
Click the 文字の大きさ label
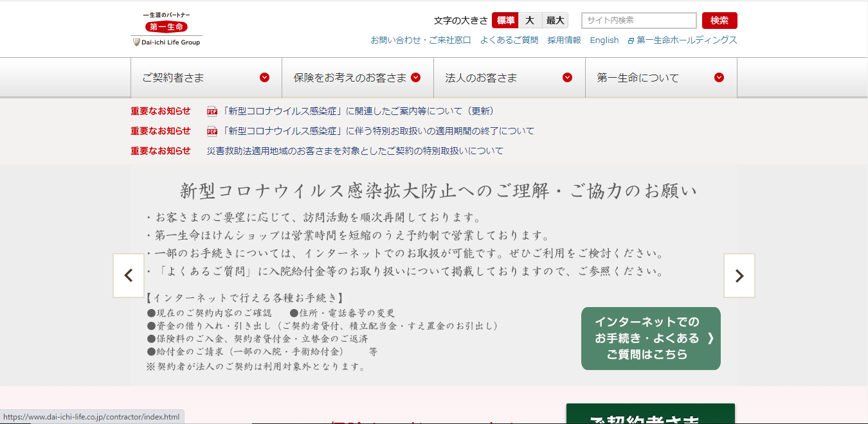coord(461,21)
